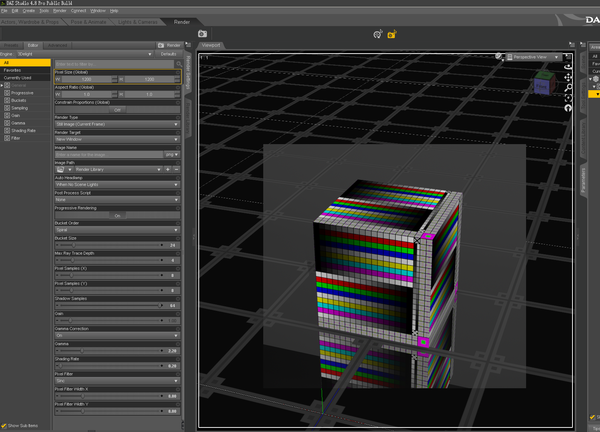Open the Window menu
Image resolution: width=600 pixels, height=432 pixels.
click(x=98, y=11)
